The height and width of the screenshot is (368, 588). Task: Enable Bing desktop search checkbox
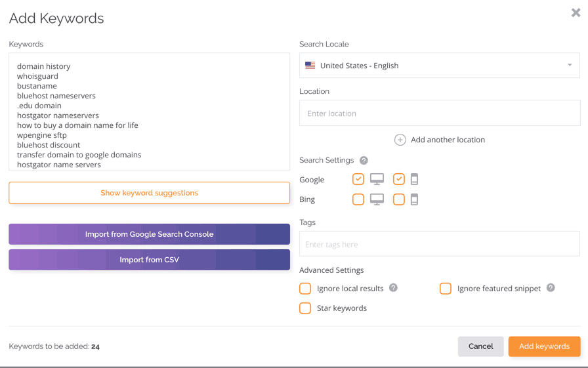coord(358,199)
